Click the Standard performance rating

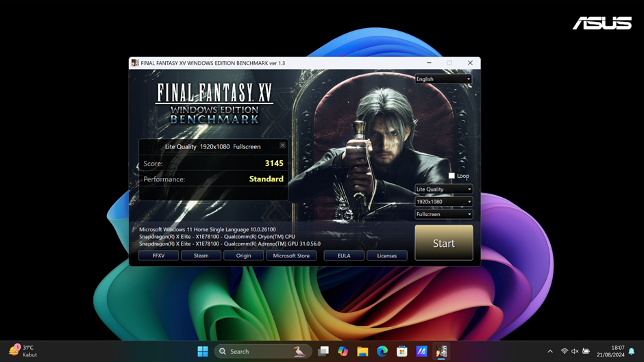[266, 179]
